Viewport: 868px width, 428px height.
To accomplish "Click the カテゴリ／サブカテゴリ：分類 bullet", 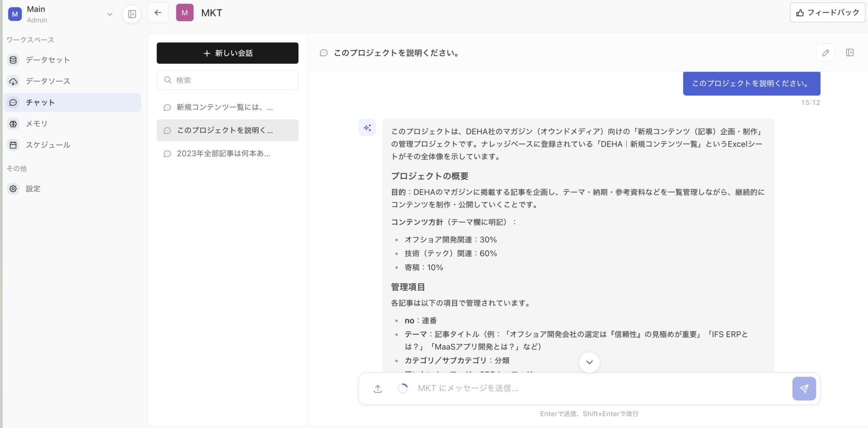I will [457, 361].
